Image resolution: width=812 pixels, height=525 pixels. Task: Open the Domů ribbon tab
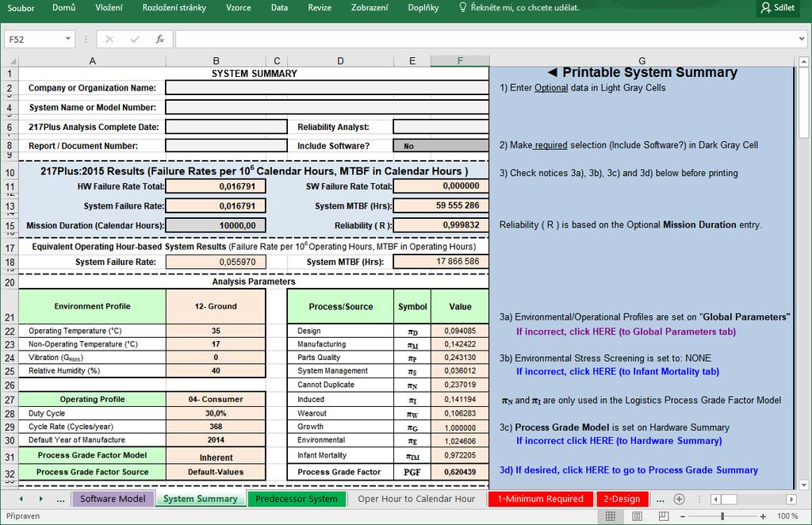[x=63, y=8]
